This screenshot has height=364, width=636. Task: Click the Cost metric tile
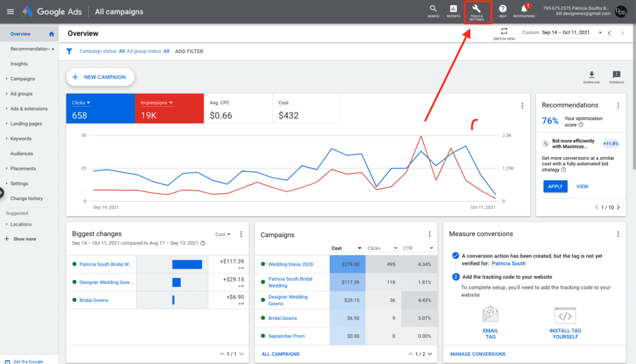307,109
